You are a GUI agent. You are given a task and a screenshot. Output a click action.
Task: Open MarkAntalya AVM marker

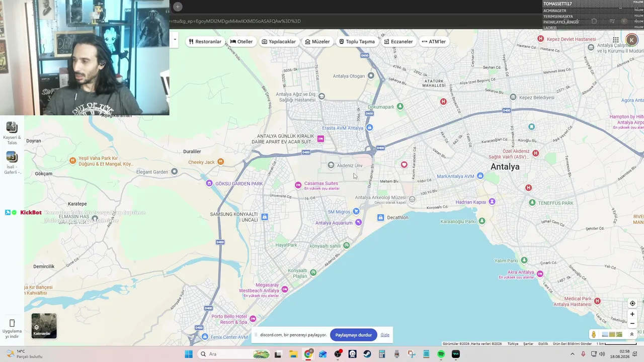click(x=480, y=175)
